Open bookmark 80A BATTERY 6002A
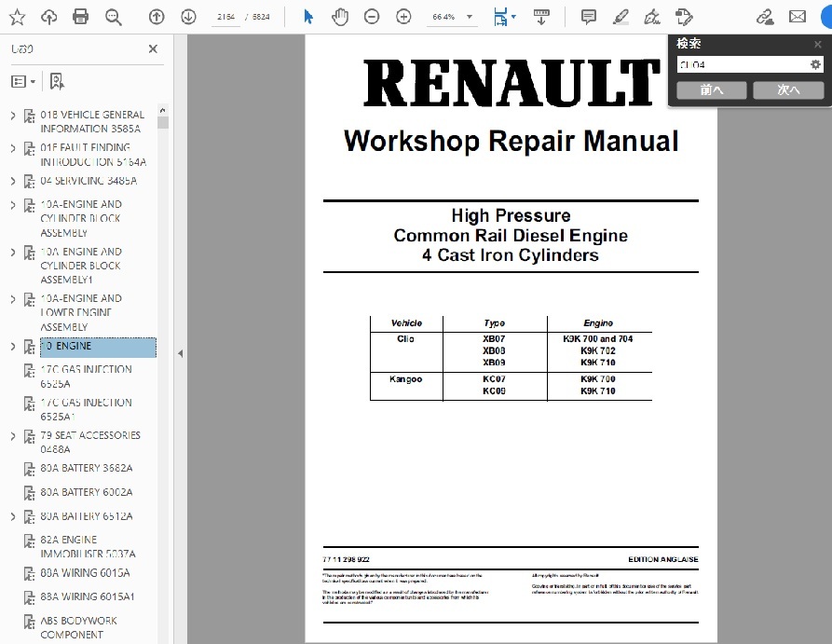This screenshot has width=832, height=644. [87, 493]
